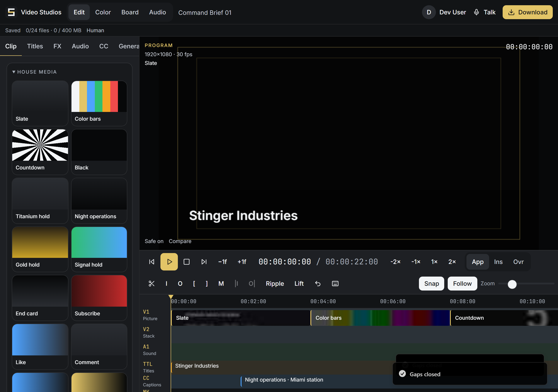558x392 pixels.
Task: Click the Video Studios logo icon
Action: tap(11, 12)
